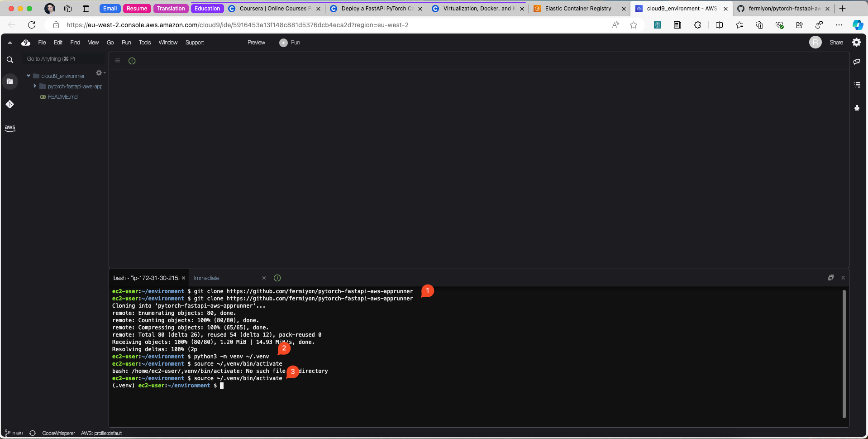The width and height of the screenshot is (868, 439).
Task: Reload the page with the browser refresh icon
Action: (32, 25)
